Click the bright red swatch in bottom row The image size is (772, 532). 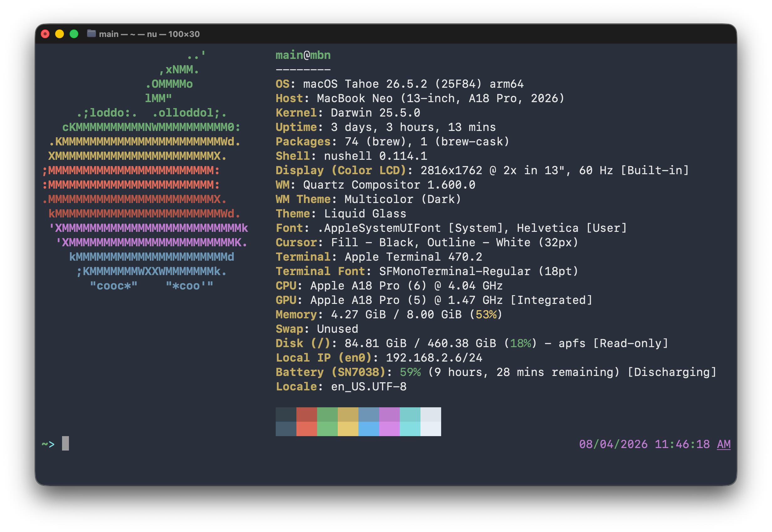(x=307, y=429)
